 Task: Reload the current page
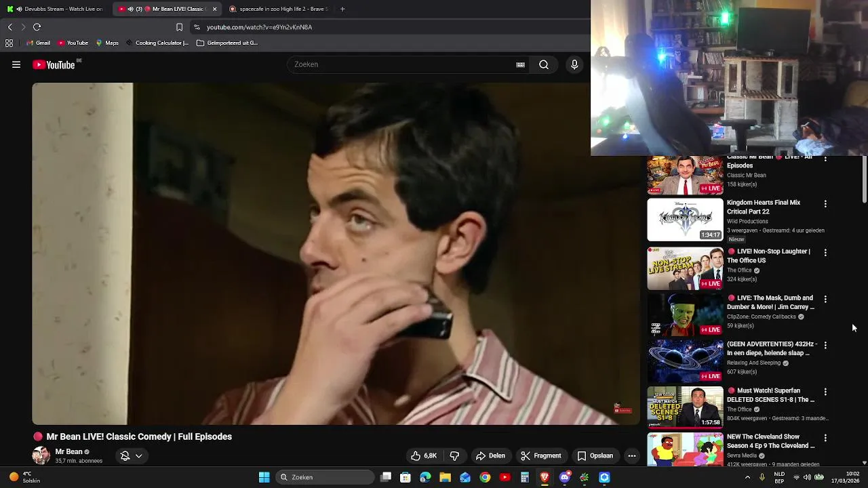pos(37,27)
